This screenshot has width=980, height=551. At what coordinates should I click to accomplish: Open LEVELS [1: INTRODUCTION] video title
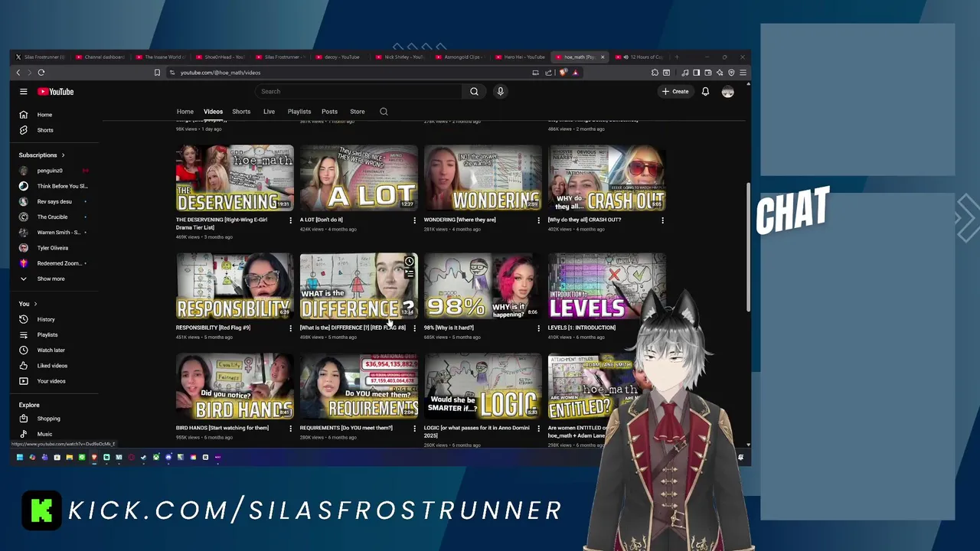[x=581, y=328]
